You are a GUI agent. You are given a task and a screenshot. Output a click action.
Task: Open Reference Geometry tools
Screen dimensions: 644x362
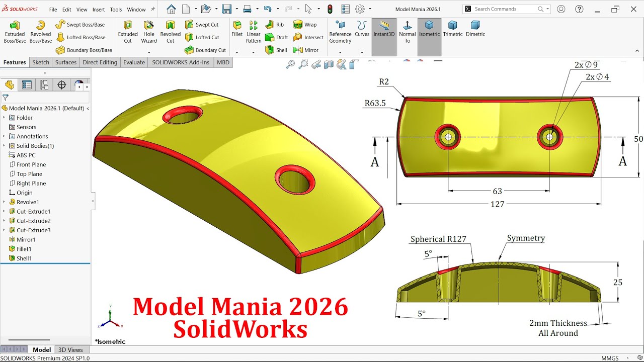[340, 32]
